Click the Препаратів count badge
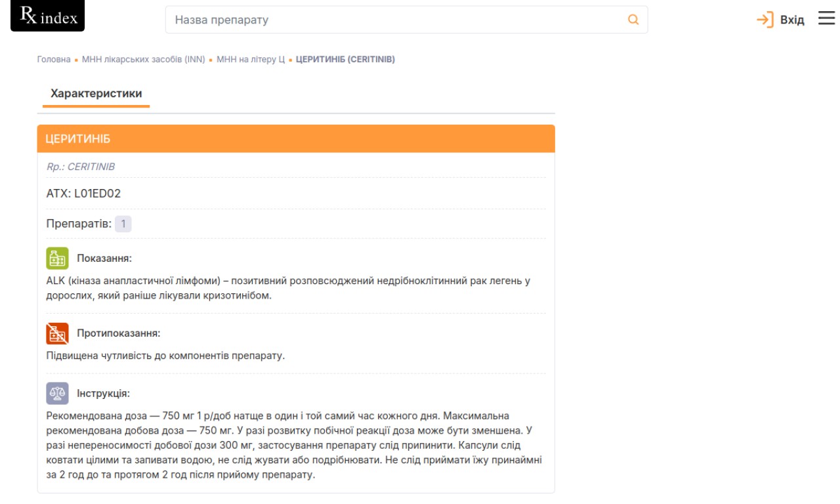Image resolution: width=840 pixels, height=504 pixels. 123,224
